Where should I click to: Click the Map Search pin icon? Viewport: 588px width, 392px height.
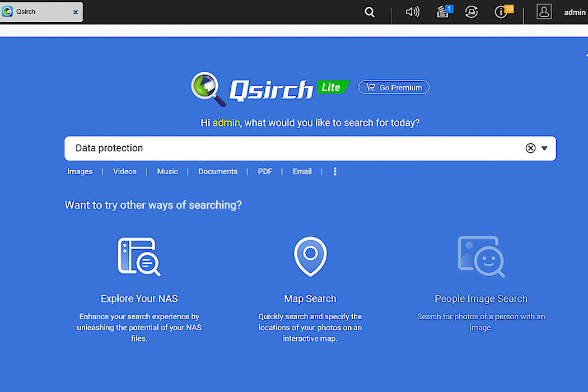[310, 256]
